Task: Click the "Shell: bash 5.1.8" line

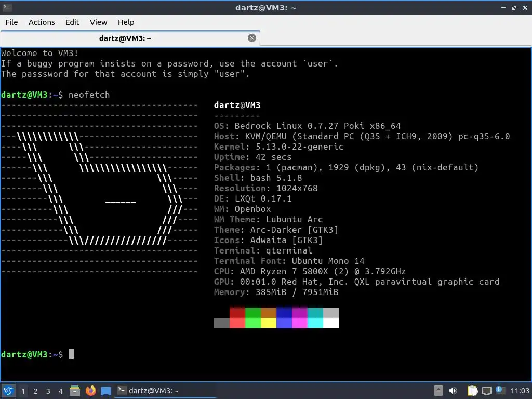Action: tap(258, 178)
